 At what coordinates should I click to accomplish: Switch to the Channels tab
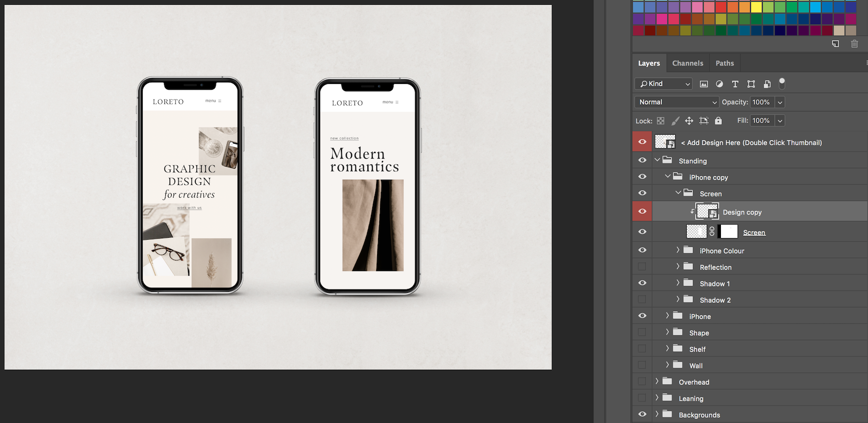[x=687, y=63]
